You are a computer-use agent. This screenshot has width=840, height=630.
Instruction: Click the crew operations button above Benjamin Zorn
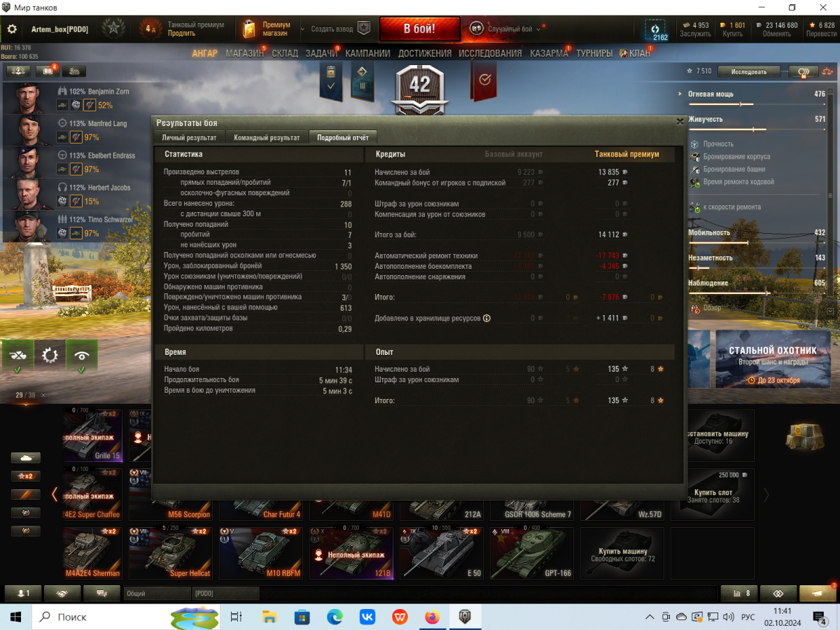click(18, 71)
